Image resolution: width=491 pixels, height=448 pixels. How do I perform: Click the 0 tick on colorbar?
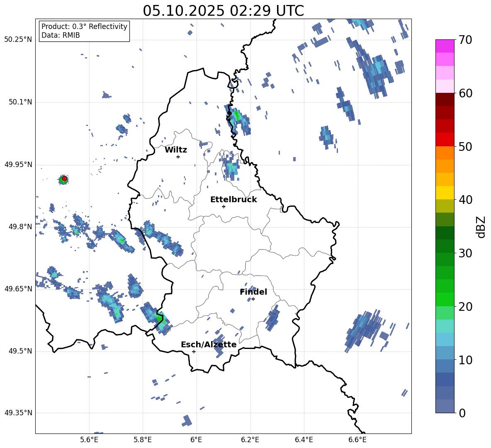(x=462, y=413)
